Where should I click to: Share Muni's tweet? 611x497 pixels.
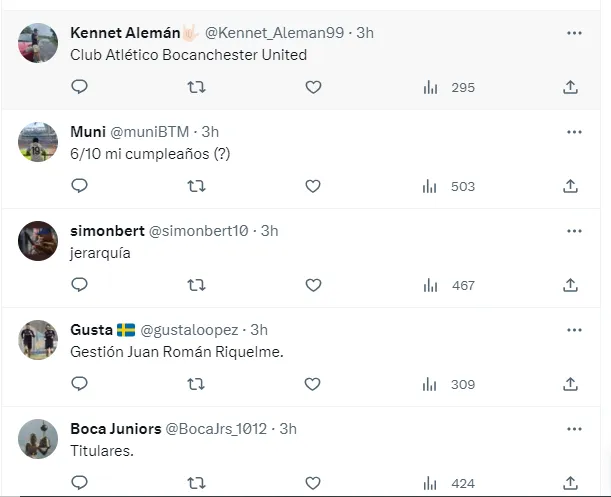point(571,186)
